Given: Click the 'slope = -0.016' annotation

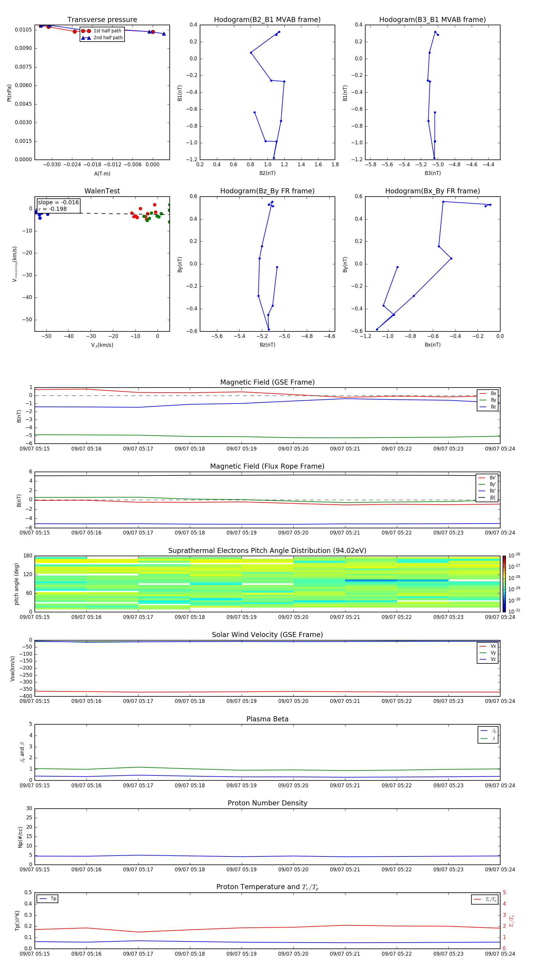Looking at the screenshot, I should 58,203.
